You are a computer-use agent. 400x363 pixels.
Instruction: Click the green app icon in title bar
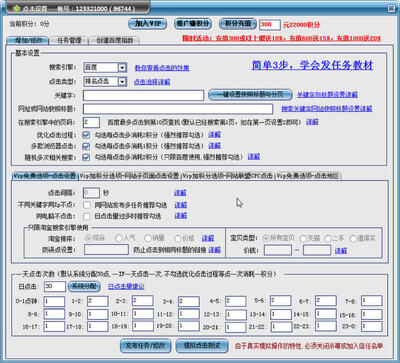[17, 8]
